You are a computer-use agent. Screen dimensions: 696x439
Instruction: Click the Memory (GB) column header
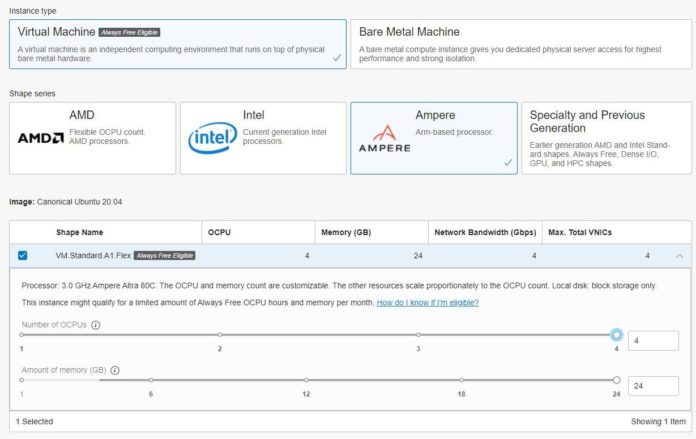[x=343, y=232]
